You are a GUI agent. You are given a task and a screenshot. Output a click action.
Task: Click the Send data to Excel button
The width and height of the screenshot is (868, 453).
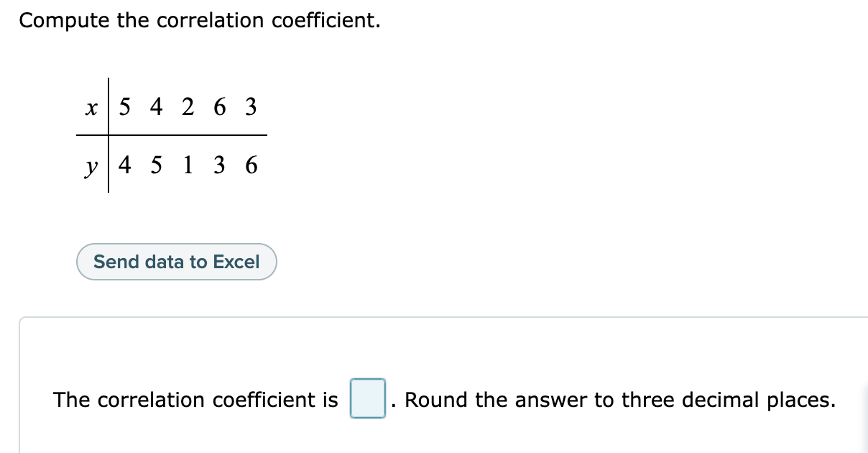tap(176, 262)
